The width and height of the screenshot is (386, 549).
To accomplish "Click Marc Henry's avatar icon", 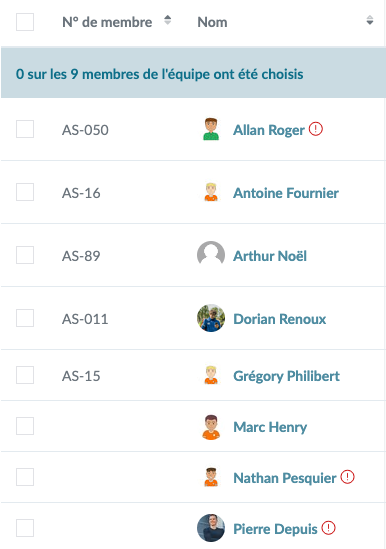I will click(211, 427).
